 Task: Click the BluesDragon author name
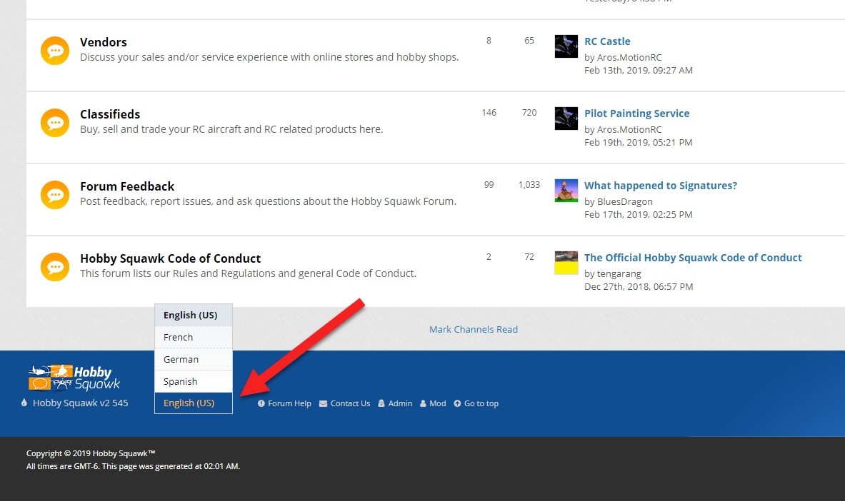point(624,201)
